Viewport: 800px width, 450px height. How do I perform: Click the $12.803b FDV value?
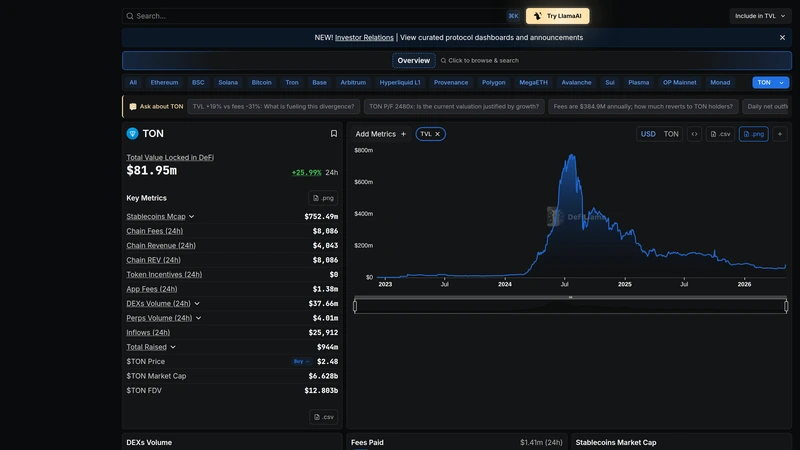(x=321, y=391)
